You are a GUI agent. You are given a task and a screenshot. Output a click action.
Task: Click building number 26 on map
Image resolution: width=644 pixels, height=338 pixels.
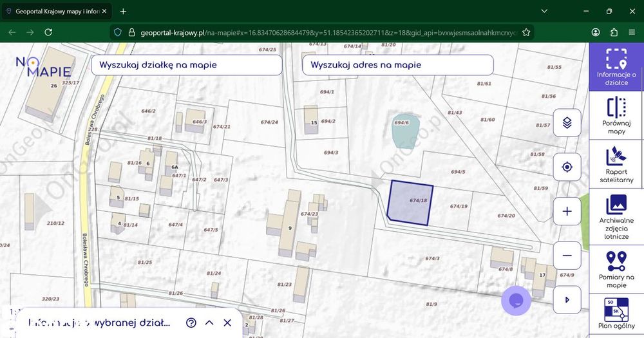coord(54,86)
